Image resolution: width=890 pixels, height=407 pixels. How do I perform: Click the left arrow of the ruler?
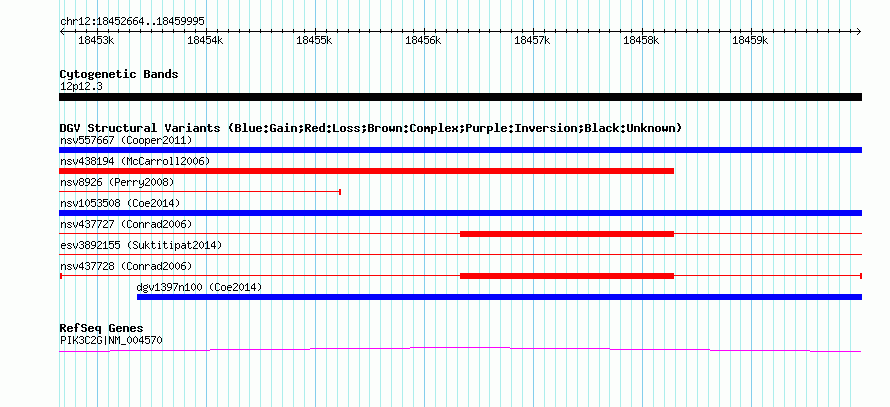[62, 31]
